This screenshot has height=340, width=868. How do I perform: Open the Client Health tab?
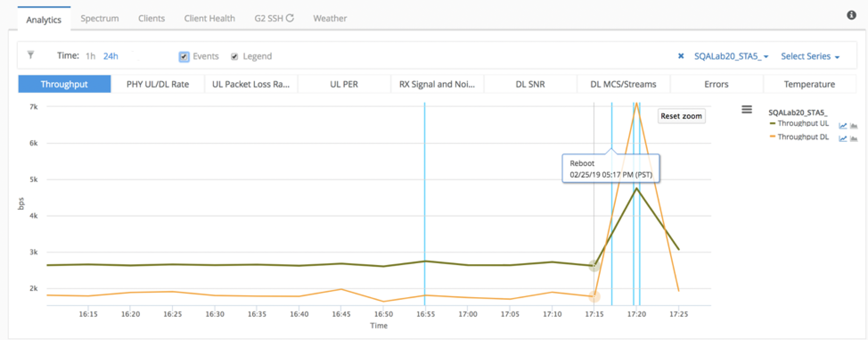(x=209, y=18)
